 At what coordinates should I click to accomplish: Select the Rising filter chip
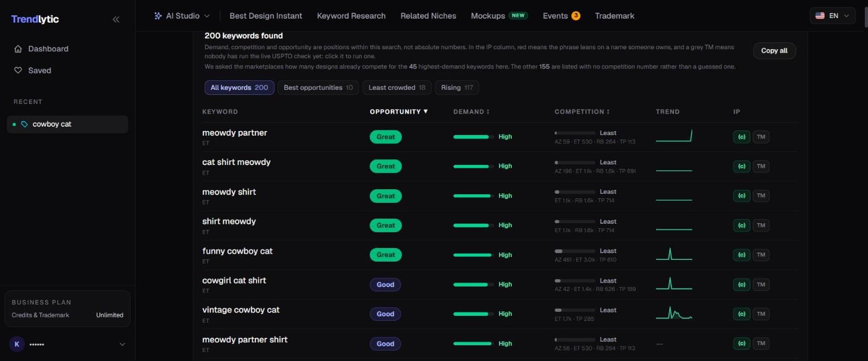click(457, 88)
